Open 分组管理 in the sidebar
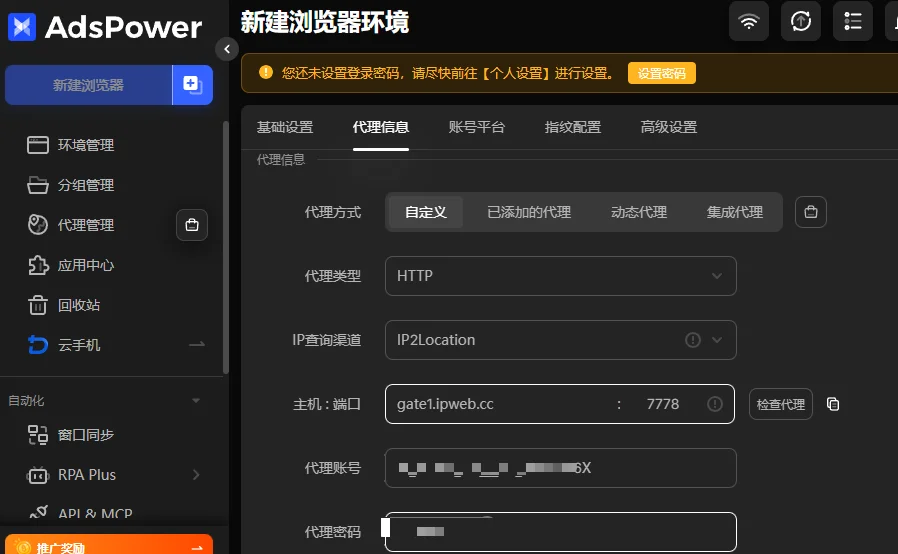This screenshot has height=554, width=898. pos(85,185)
